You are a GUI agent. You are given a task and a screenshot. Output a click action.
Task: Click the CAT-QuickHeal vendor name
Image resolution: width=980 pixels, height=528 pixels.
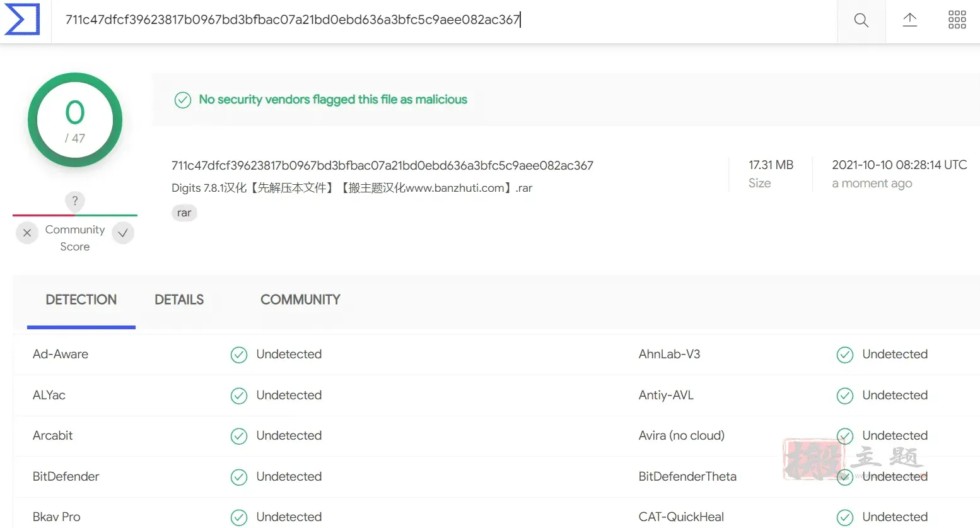pos(681,517)
